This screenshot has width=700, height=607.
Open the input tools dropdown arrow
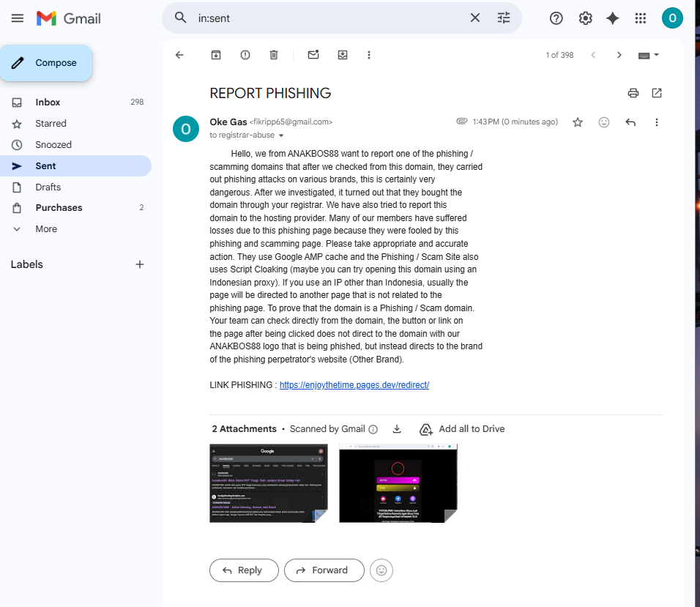click(x=656, y=55)
